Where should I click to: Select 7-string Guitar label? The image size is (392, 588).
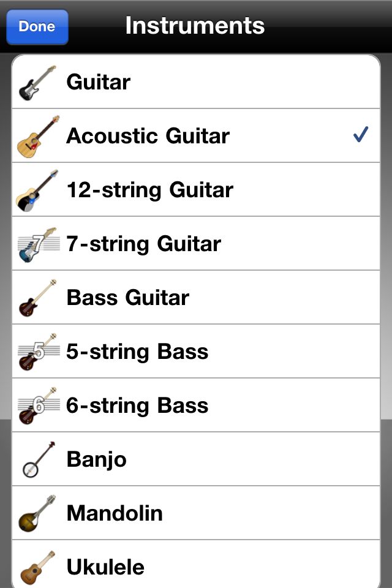(144, 244)
